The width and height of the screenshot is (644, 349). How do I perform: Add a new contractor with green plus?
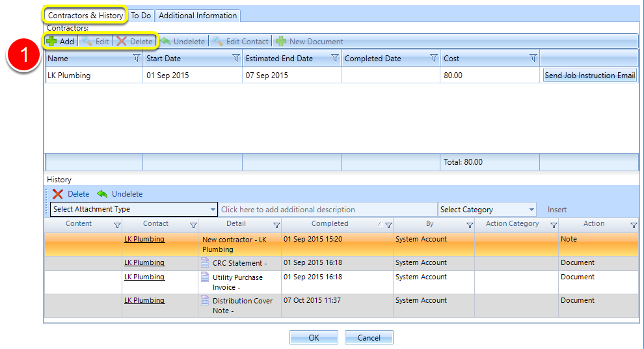60,41
